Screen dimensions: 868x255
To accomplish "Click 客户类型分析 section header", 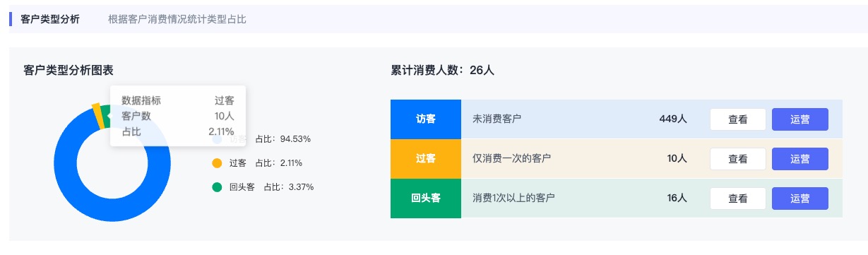I will (x=50, y=19).
